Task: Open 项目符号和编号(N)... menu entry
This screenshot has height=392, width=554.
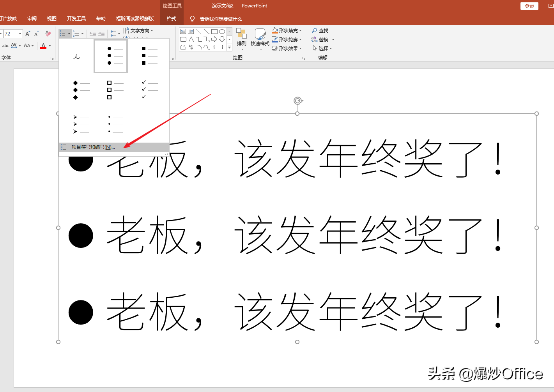Action: [x=114, y=147]
